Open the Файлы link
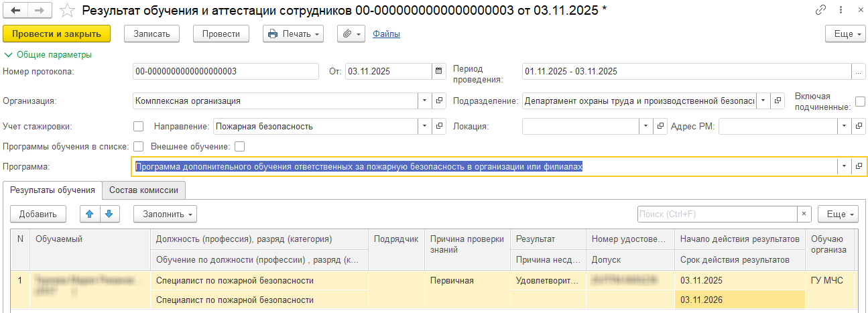 (386, 34)
